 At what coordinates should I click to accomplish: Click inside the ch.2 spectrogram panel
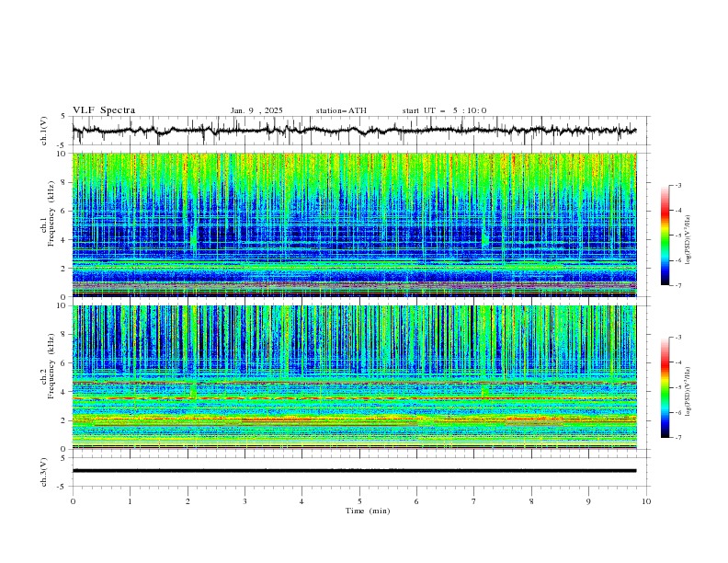click(354, 377)
